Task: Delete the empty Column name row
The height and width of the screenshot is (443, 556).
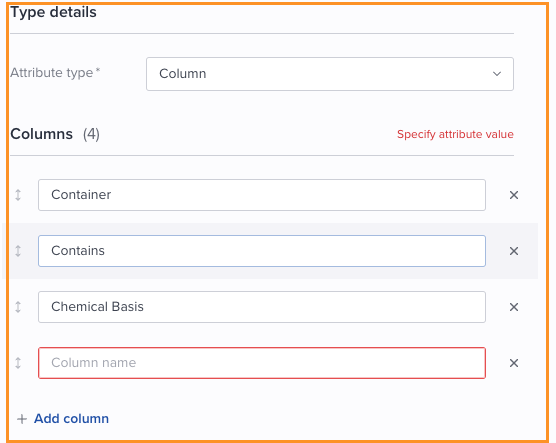Action: (514, 363)
